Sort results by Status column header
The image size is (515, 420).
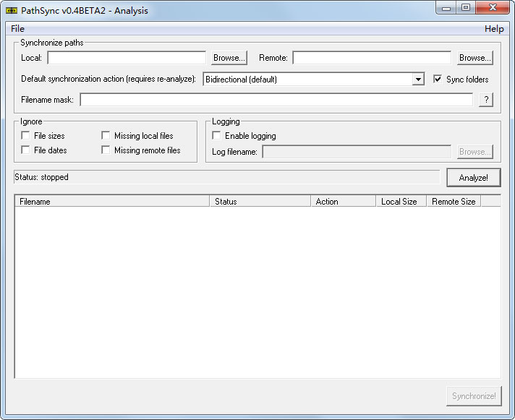click(260, 202)
